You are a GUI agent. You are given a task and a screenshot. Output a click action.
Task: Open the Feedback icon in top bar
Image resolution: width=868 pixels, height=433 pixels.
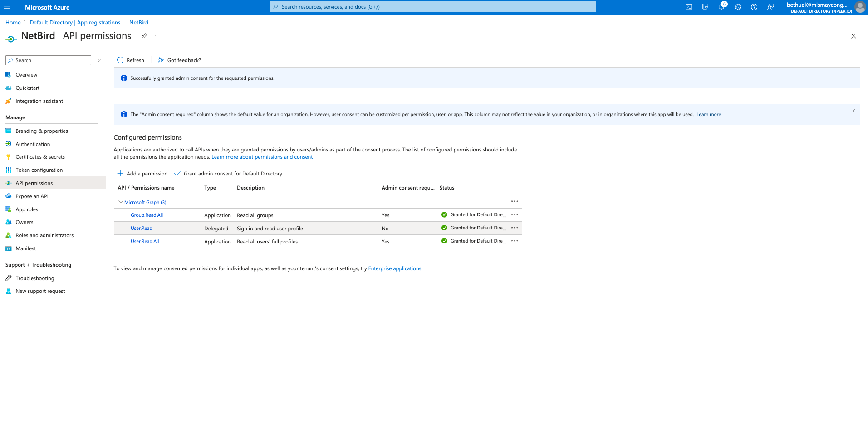[x=770, y=7]
